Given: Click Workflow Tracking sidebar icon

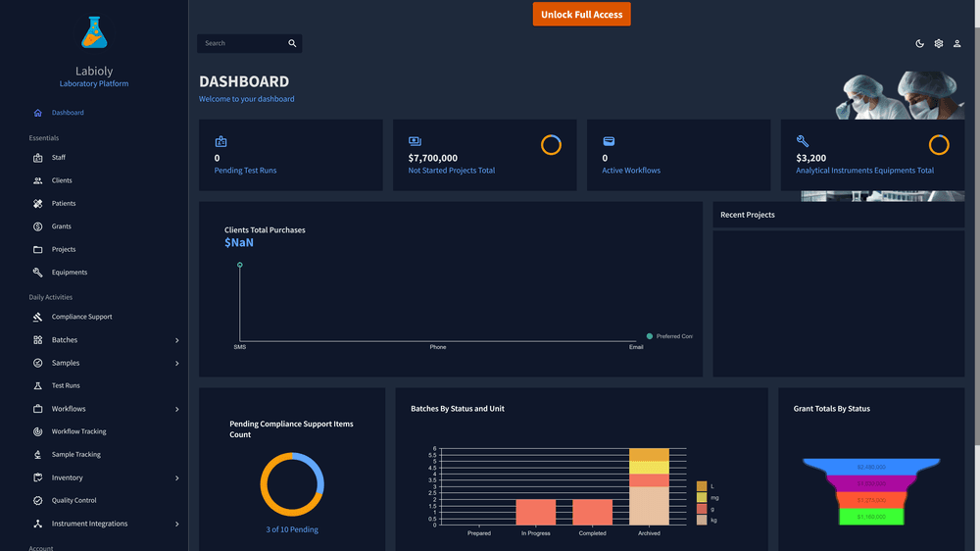Looking at the screenshot, I should click(37, 431).
